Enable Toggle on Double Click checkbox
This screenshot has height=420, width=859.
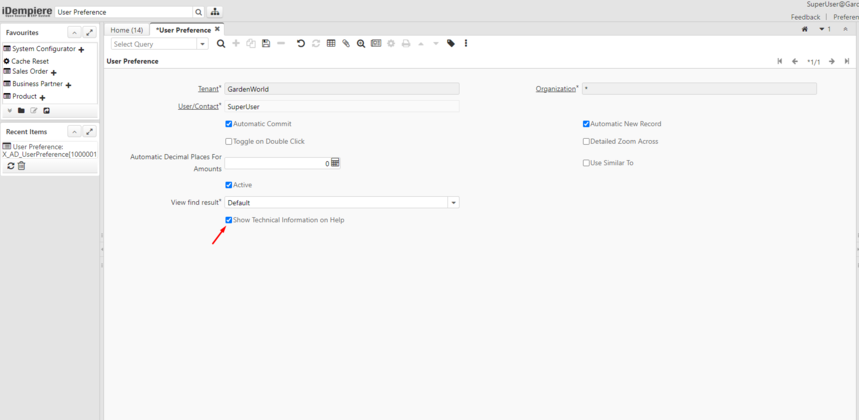click(229, 142)
